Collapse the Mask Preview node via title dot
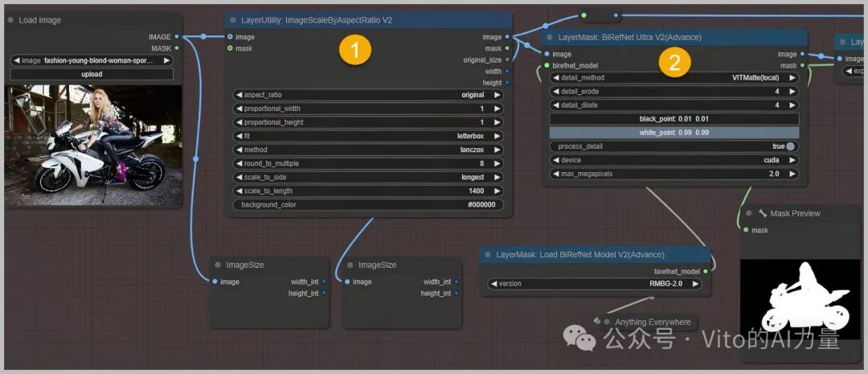868x374 pixels. [749, 213]
